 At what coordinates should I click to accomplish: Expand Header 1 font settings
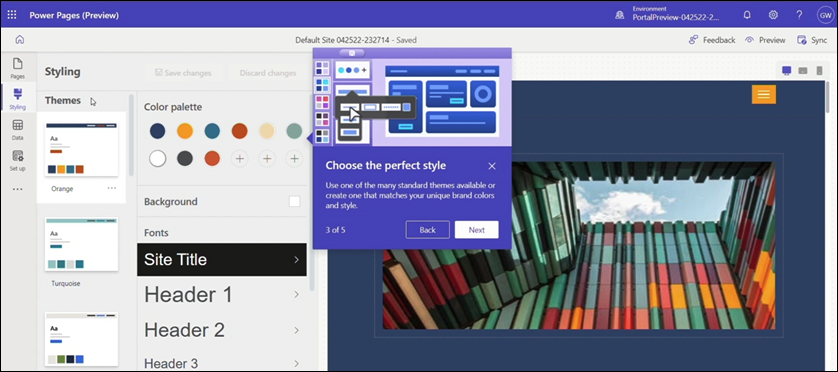222,294
